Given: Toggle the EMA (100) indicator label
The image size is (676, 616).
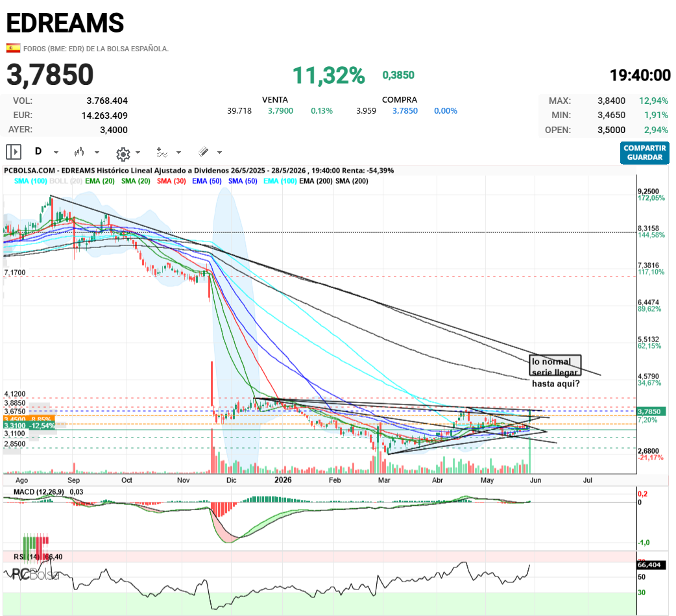Looking at the screenshot, I should [280, 181].
